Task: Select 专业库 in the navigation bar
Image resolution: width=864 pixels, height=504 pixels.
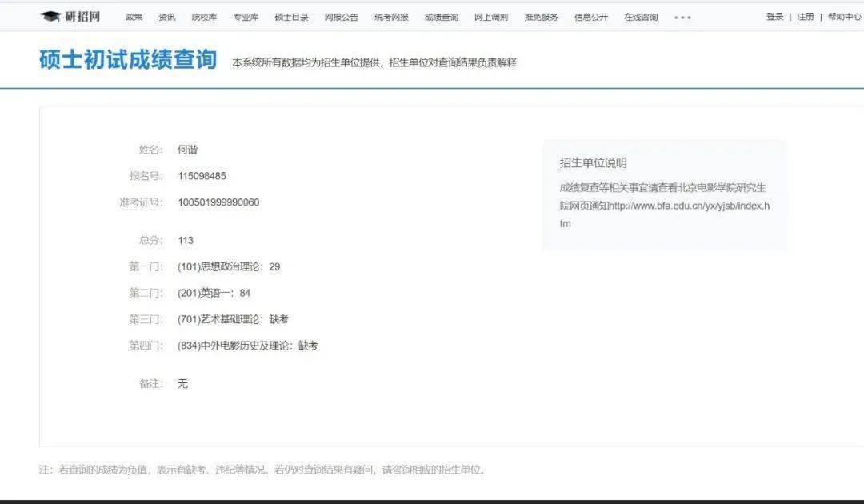Action: 246,17
